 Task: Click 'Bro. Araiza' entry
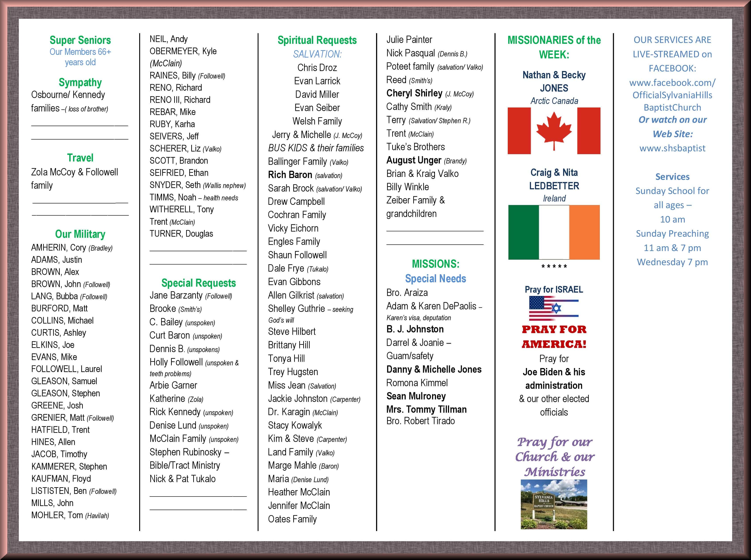pos(407,293)
